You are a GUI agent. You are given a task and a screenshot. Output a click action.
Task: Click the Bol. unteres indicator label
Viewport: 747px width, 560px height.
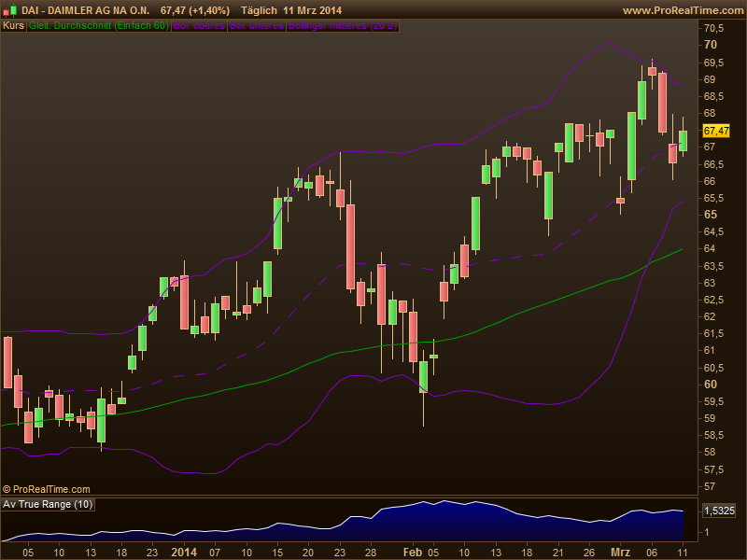click(x=257, y=26)
